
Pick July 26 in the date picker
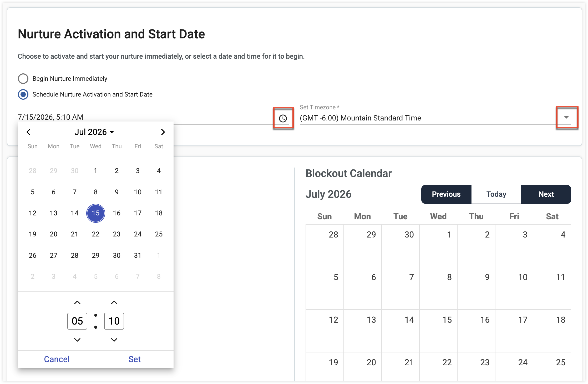pyautogui.click(x=33, y=256)
